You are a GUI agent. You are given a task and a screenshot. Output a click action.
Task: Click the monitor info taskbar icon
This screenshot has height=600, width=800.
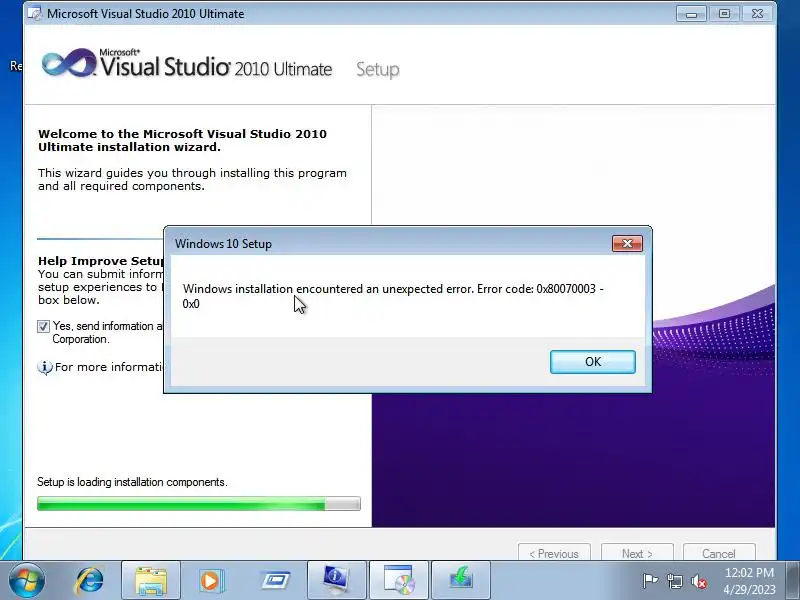click(337, 581)
